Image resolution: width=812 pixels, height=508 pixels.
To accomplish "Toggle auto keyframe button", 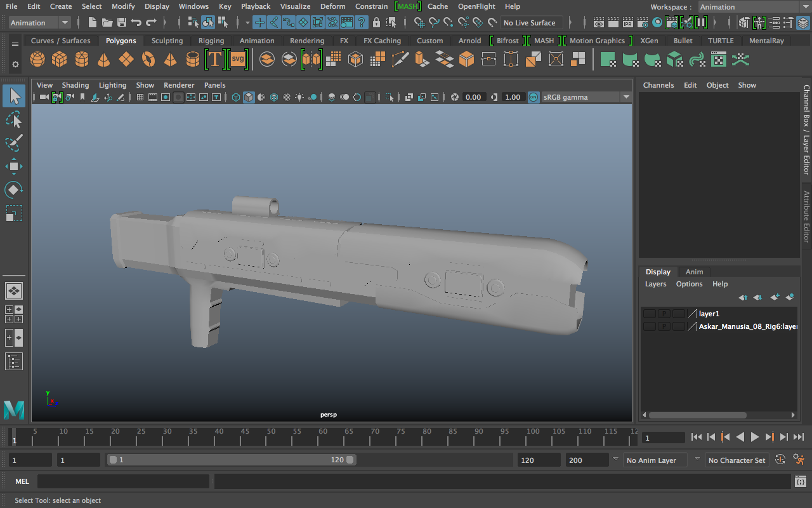I will coord(780,460).
